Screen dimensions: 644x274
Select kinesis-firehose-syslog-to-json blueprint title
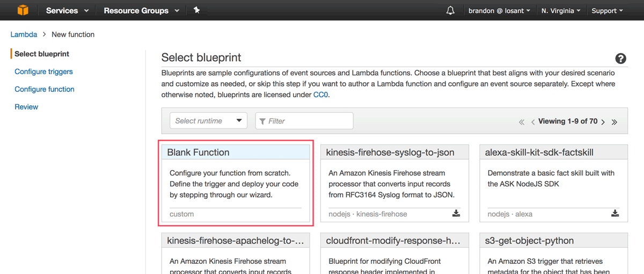click(x=390, y=153)
